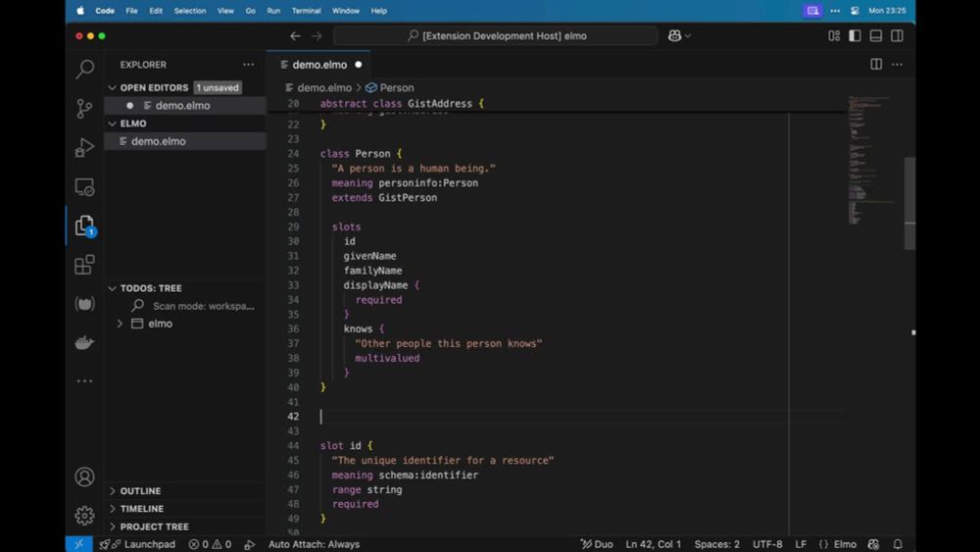
Task: Toggle bottom panel visibility
Action: [x=875, y=35]
